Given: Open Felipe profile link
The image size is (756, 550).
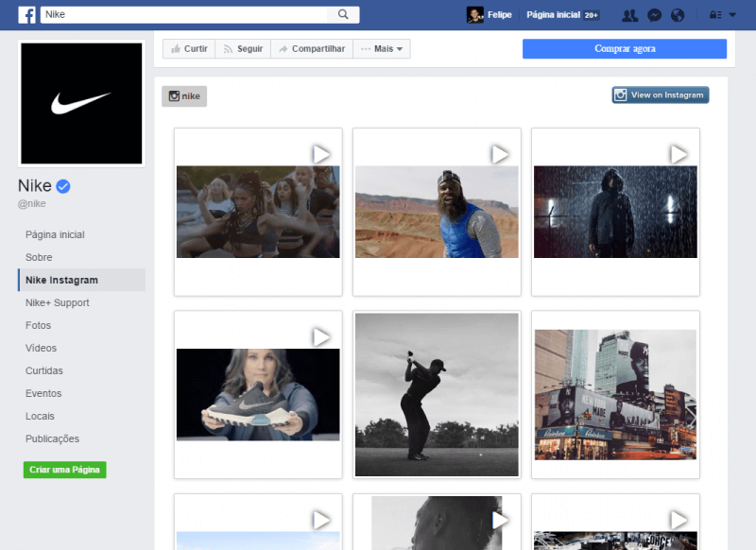Looking at the screenshot, I should (x=500, y=15).
